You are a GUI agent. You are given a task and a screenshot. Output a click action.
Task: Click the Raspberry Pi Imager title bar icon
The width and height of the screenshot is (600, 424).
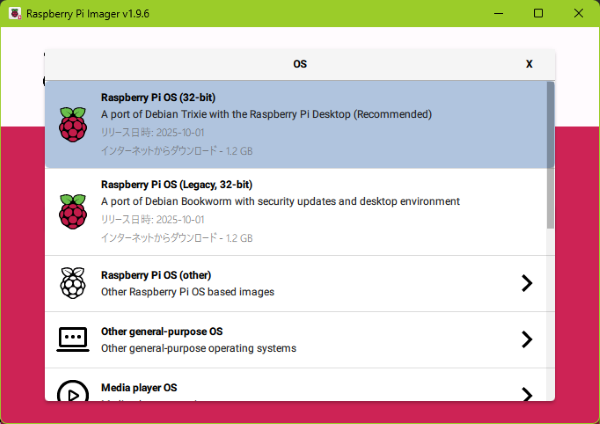click(x=14, y=13)
